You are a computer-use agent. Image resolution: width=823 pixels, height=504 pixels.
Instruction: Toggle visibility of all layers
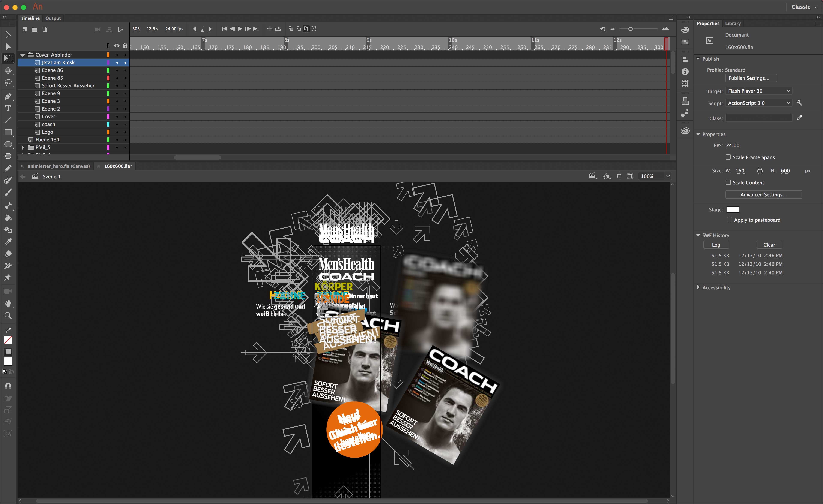(117, 46)
